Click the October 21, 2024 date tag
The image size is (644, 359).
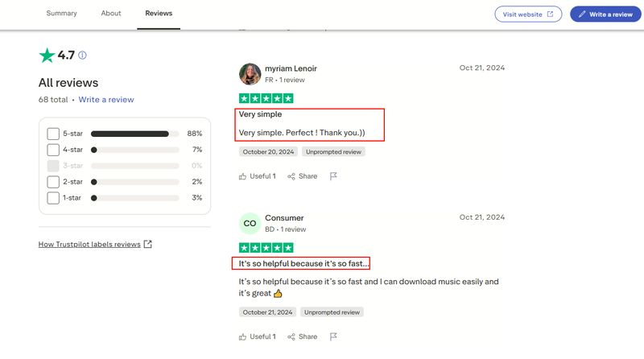pyautogui.click(x=267, y=312)
